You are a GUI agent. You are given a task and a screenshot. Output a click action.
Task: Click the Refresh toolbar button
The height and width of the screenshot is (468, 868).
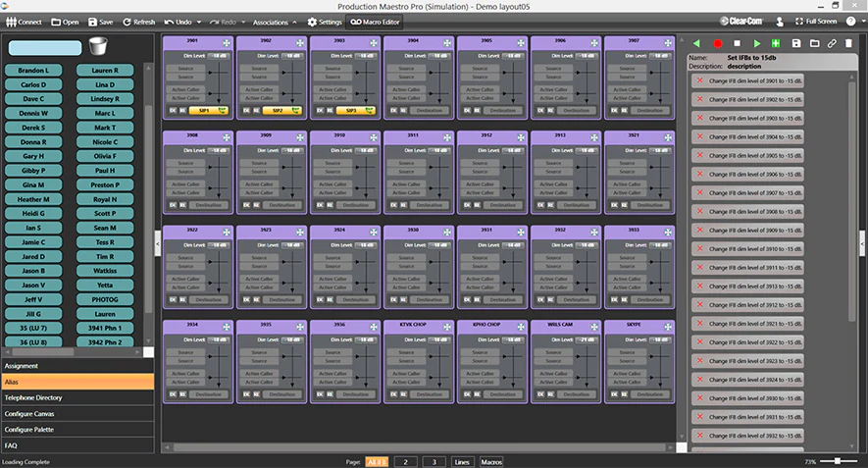coord(138,23)
